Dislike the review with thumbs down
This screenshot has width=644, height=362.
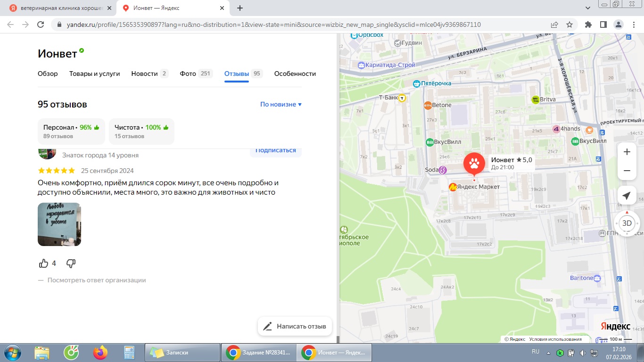pos(71,263)
